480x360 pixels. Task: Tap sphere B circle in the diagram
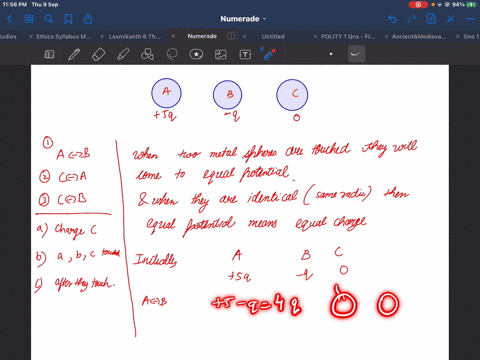pos(228,95)
